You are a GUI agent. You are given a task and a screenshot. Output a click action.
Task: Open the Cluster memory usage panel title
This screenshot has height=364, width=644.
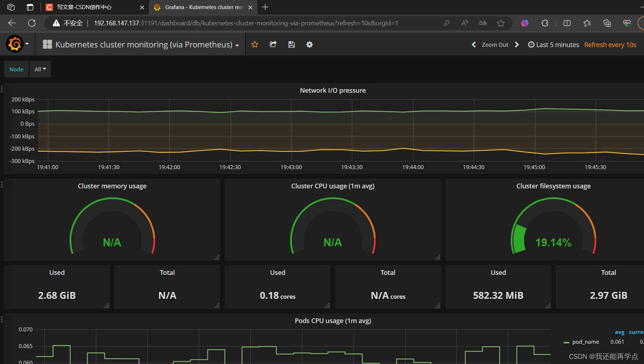pos(112,186)
